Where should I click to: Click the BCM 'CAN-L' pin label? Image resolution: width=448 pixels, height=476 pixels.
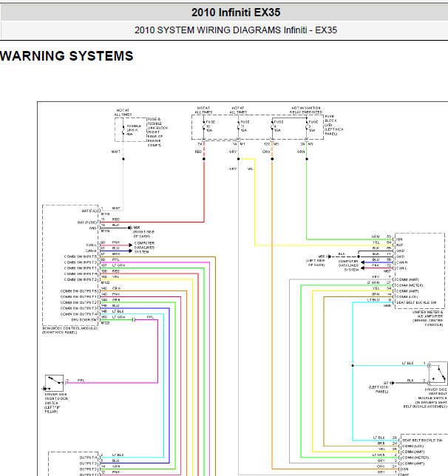point(92,245)
